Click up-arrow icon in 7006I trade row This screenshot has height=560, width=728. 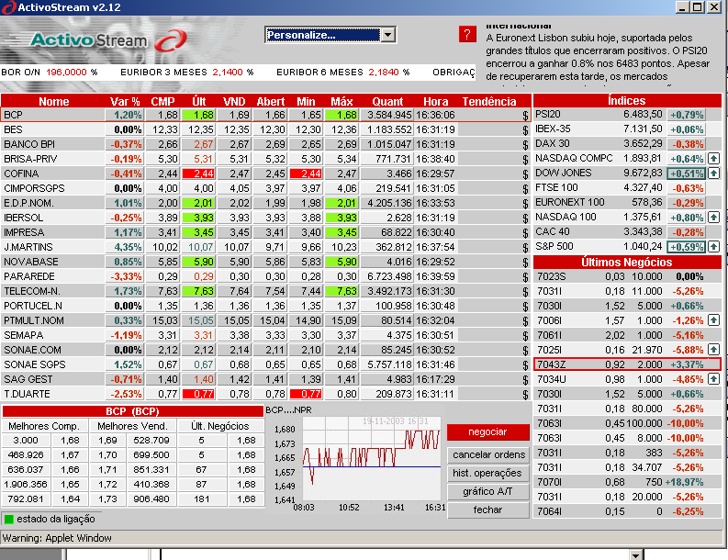[713, 319]
